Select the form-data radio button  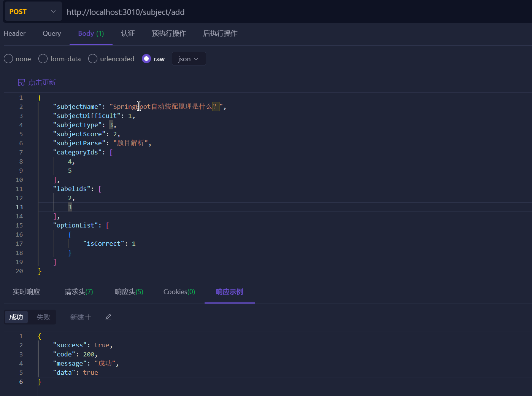[43, 59]
